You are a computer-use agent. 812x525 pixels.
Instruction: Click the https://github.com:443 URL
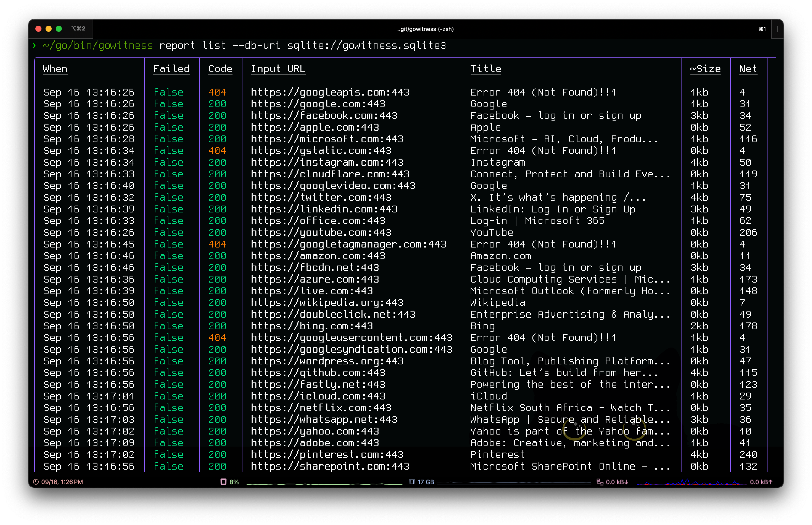(318, 373)
